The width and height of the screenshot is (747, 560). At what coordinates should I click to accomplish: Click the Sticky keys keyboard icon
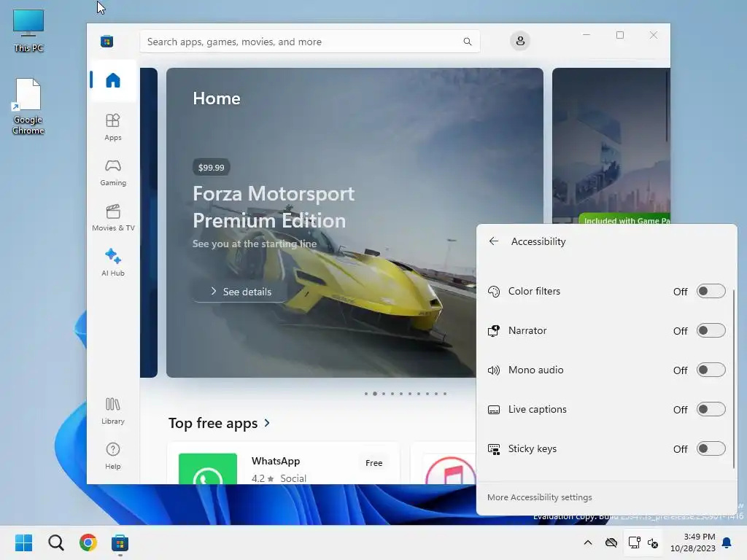click(494, 449)
